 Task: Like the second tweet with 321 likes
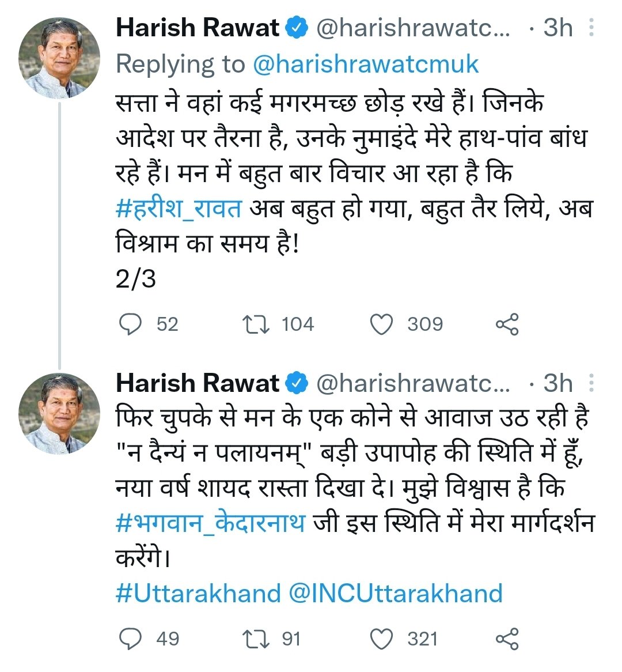point(381,639)
